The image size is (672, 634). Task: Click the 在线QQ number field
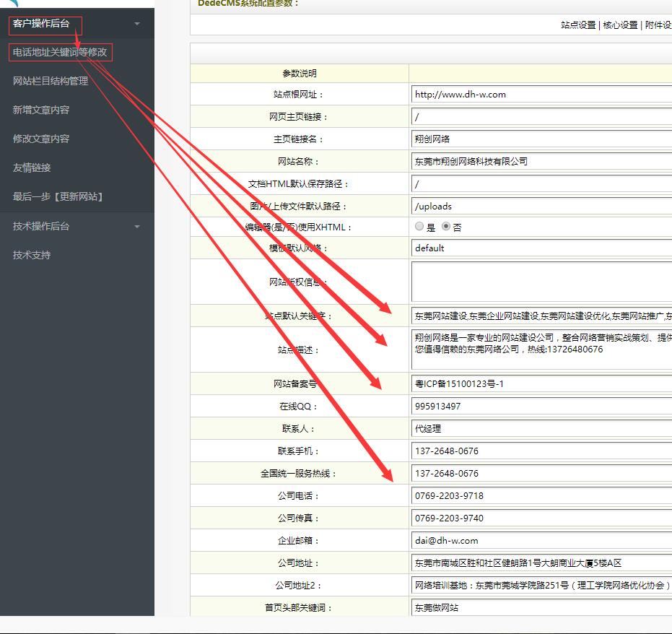(x=541, y=406)
